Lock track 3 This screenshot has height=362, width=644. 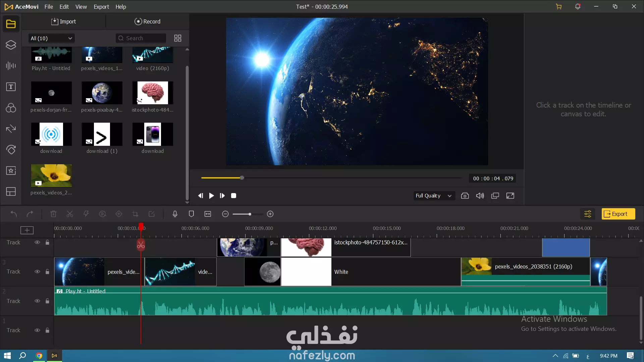pos(47,271)
